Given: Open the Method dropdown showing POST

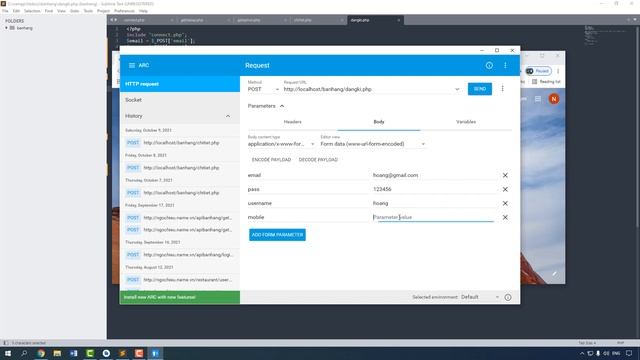Looking at the screenshot, I should 263,89.
